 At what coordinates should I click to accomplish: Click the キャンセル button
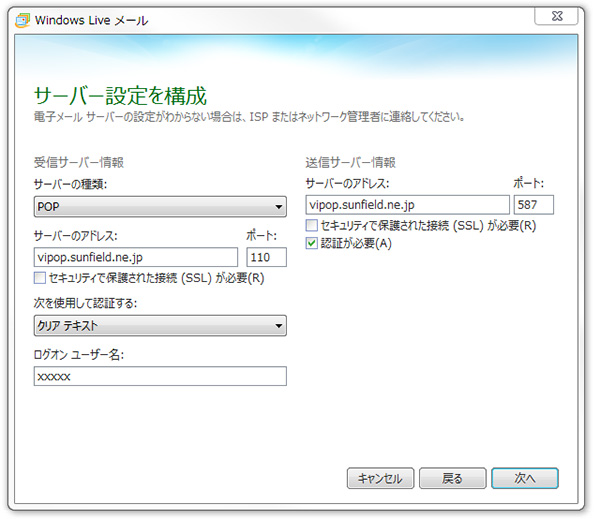[380, 478]
